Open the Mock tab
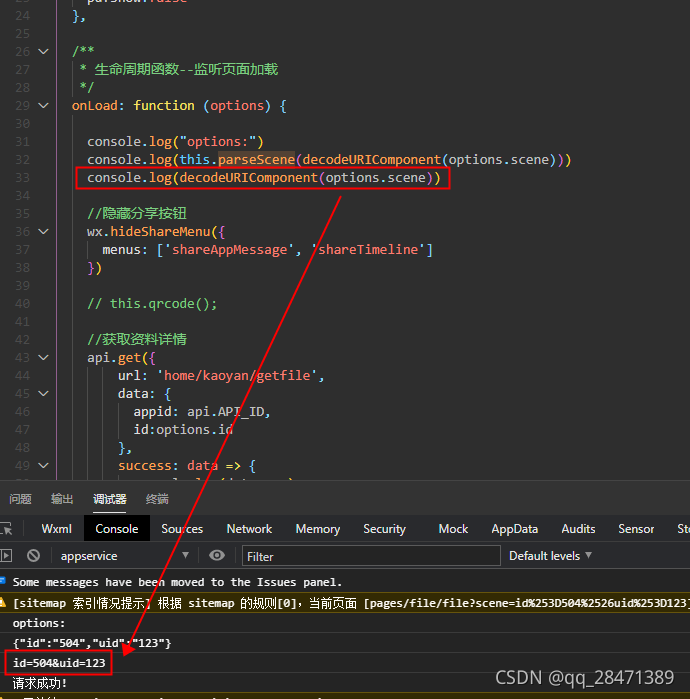This screenshot has width=690, height=699. pos(453,529)
